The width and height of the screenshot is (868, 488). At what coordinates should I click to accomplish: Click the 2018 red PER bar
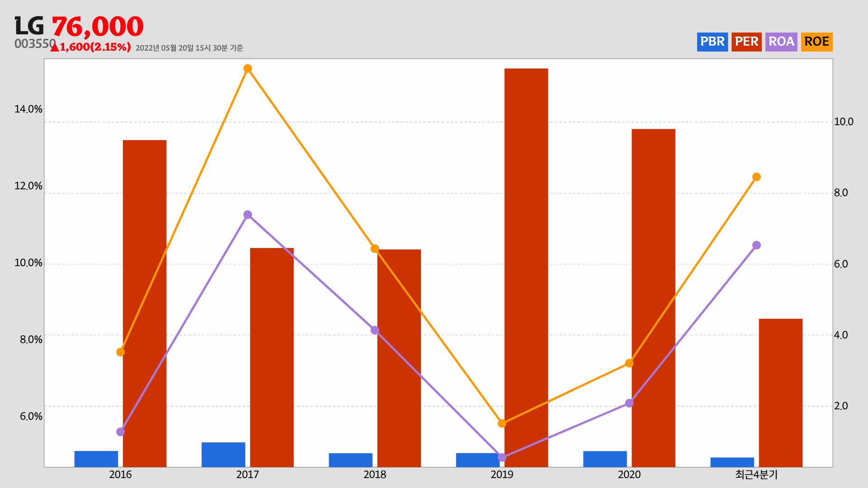point(399,358)
